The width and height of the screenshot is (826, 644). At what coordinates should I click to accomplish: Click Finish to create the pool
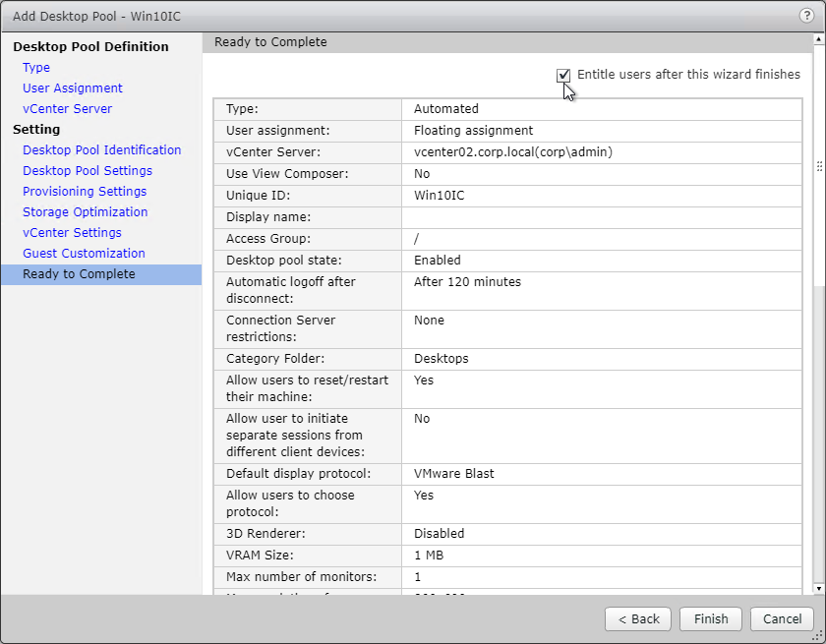point(711,618)
